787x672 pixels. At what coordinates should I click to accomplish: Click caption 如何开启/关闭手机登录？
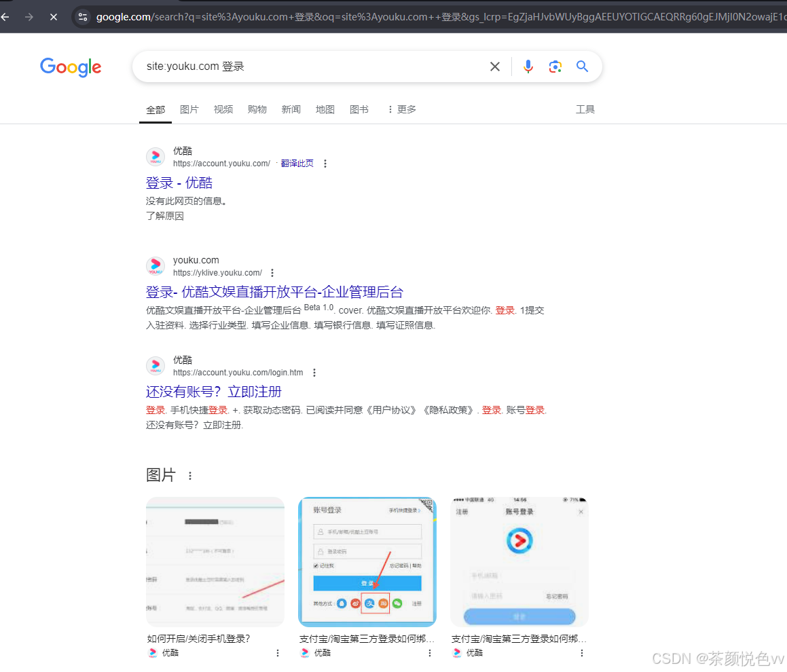click(199, 639)
